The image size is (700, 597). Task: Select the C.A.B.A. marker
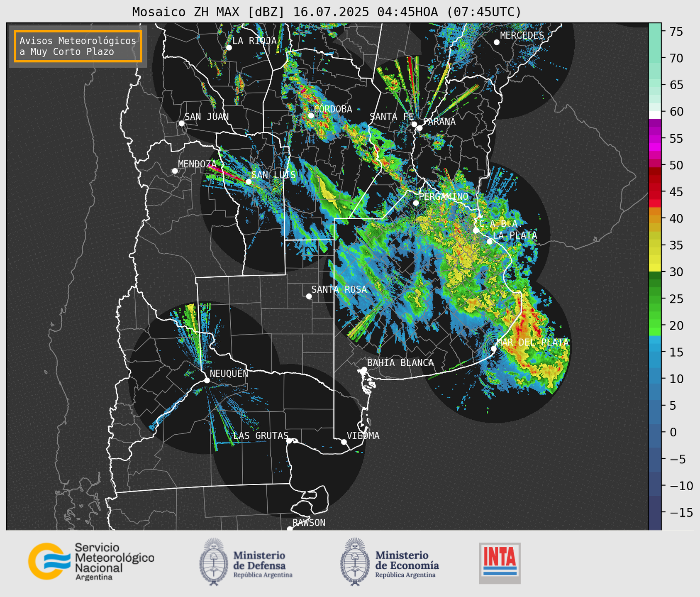(476, 230)
